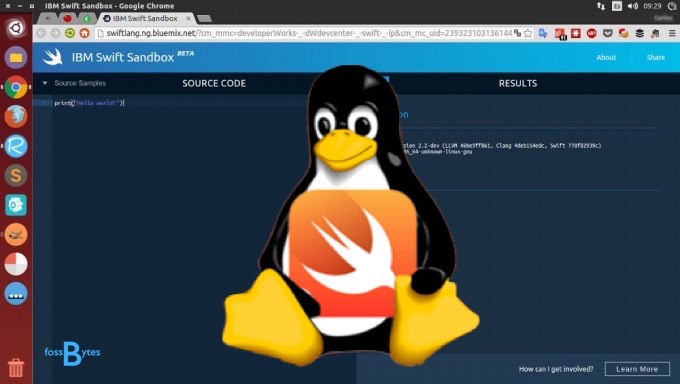680x384 pixels.
Task: Close the IBM Swift Sandbox tab
Action: tap(188, 18)
